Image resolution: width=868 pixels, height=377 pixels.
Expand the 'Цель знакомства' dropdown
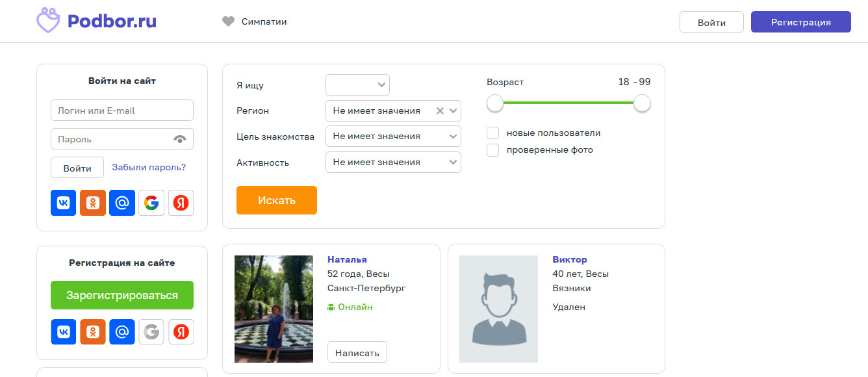tap(393, 136)
